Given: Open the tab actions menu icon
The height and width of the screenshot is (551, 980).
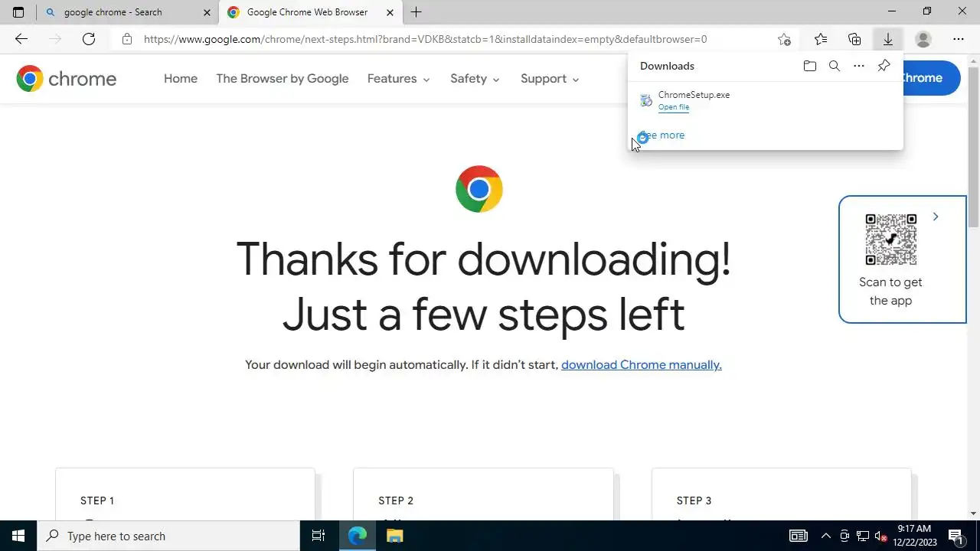Looking at the screenshot, I should [18, 12].
